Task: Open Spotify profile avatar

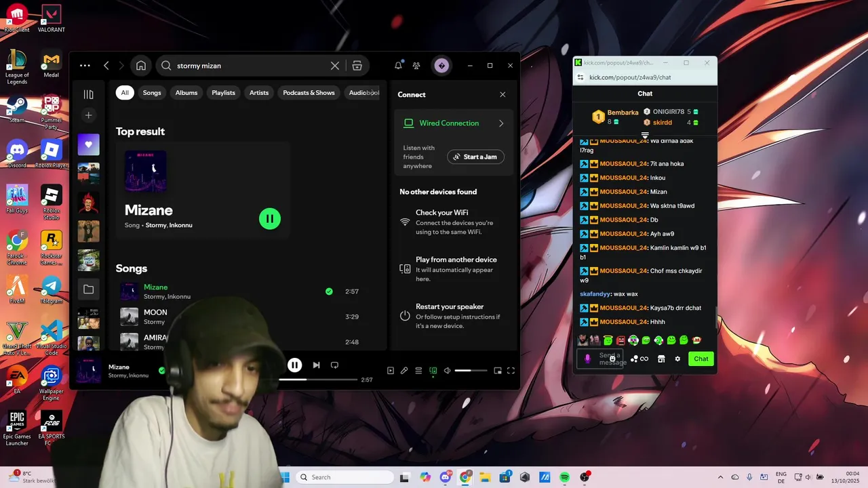Action: coord(441,66)
